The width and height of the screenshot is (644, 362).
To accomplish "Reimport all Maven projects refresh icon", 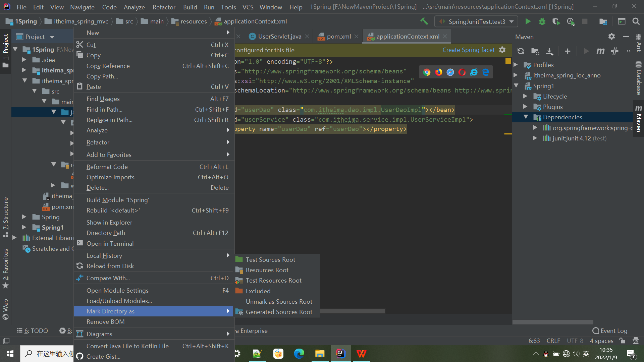I will pos(521,51).
